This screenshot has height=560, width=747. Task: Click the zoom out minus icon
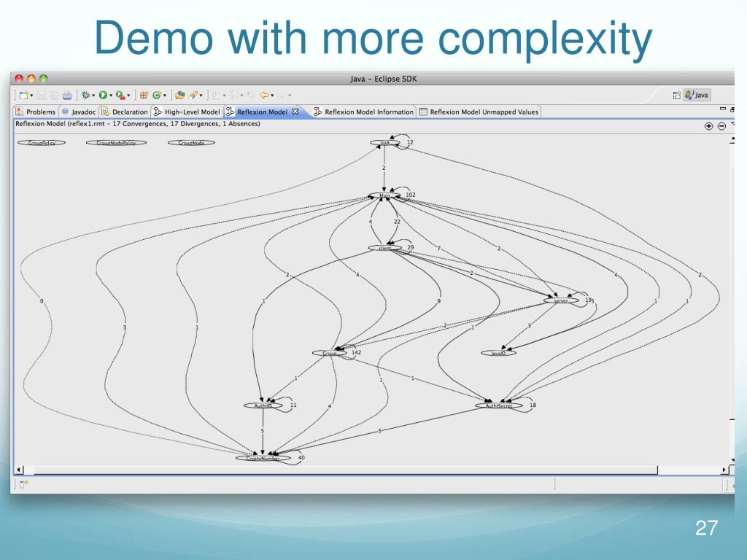tap(721, 126)
